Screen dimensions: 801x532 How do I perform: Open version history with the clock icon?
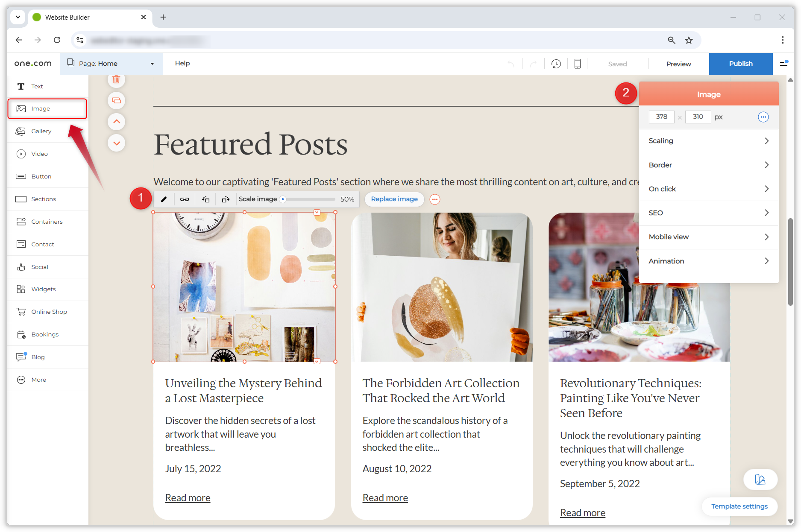(x=556, y=64)
